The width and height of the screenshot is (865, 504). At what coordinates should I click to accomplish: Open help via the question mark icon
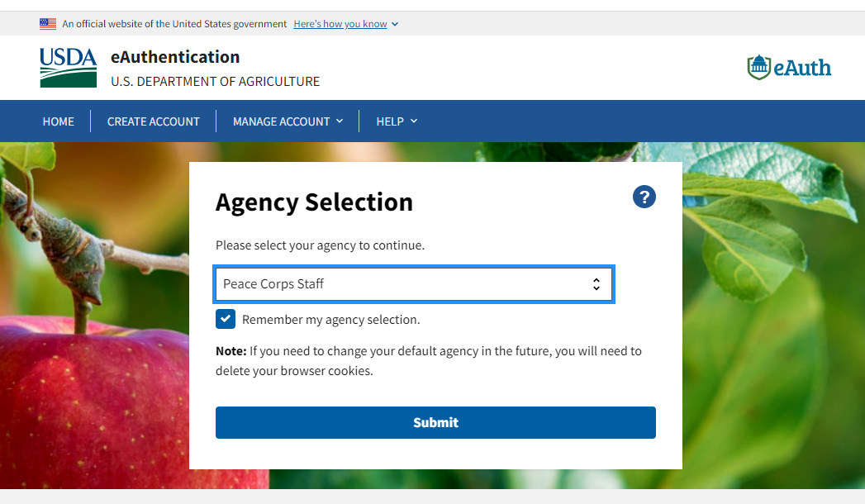(x=644, y=197)
